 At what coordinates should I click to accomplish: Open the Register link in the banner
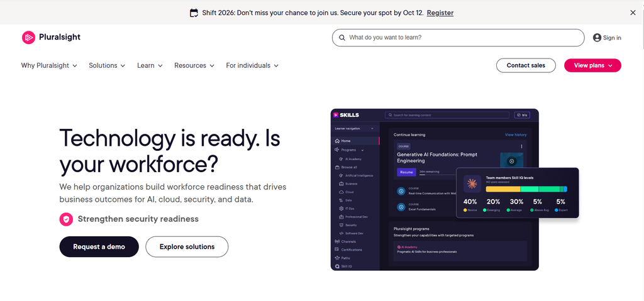pos(440,13)
